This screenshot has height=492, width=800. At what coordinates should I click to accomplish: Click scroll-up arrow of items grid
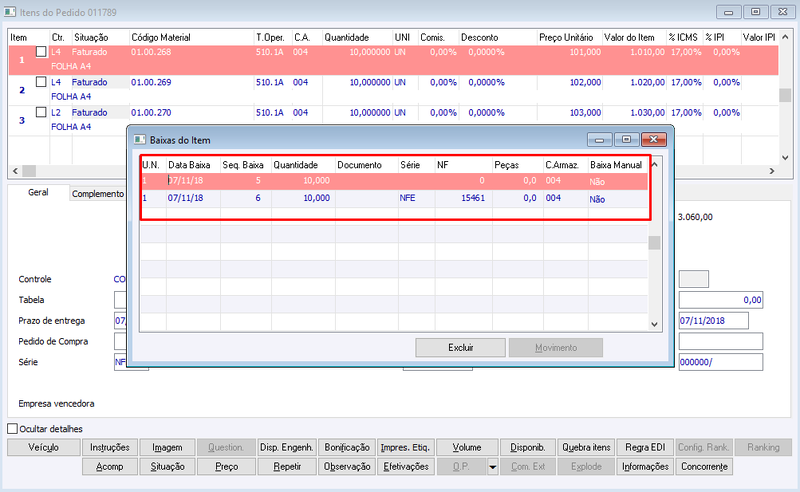(785, 37)
